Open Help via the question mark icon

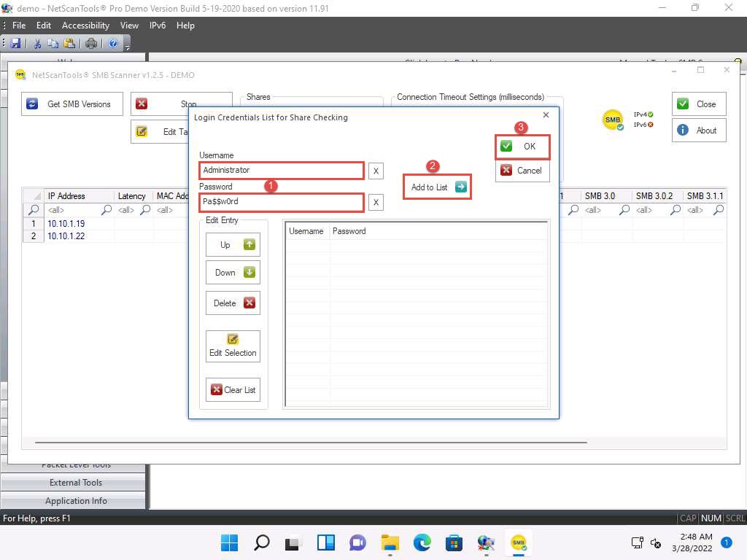tap(114, 43)
